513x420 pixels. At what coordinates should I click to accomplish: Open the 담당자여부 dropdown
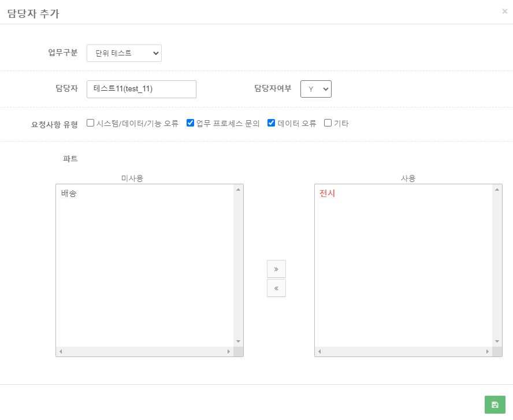[315, 89]
